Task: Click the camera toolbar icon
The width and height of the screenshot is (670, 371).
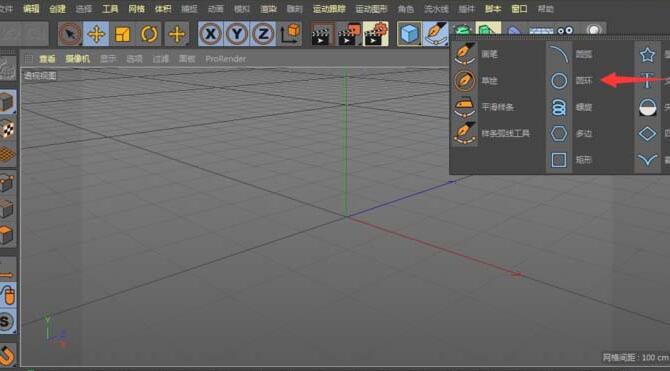Action: tap(565, 30)
